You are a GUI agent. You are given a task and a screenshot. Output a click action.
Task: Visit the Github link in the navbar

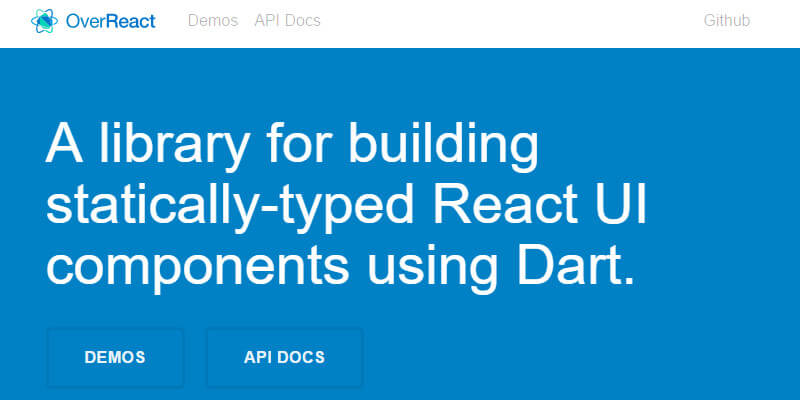(x=727, y=20)
